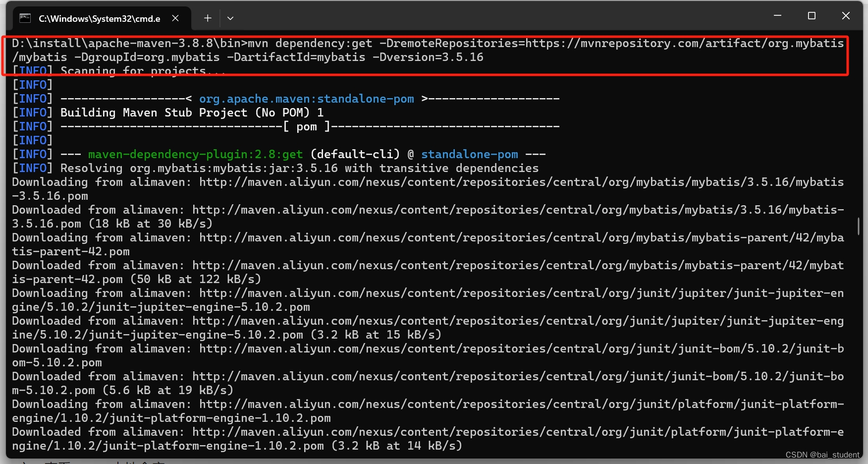
Task: Open a new terminal tab with plus
Action: pos(208,18)
